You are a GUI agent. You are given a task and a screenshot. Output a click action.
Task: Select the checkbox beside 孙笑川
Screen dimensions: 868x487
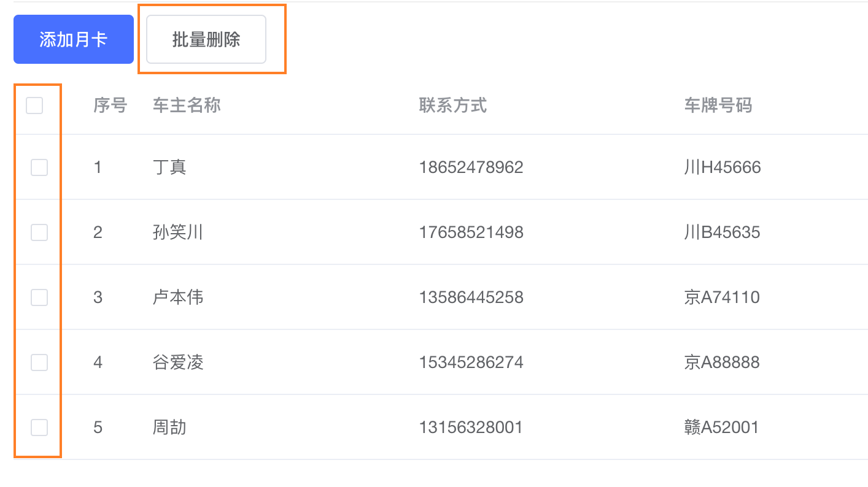point(39,232)
